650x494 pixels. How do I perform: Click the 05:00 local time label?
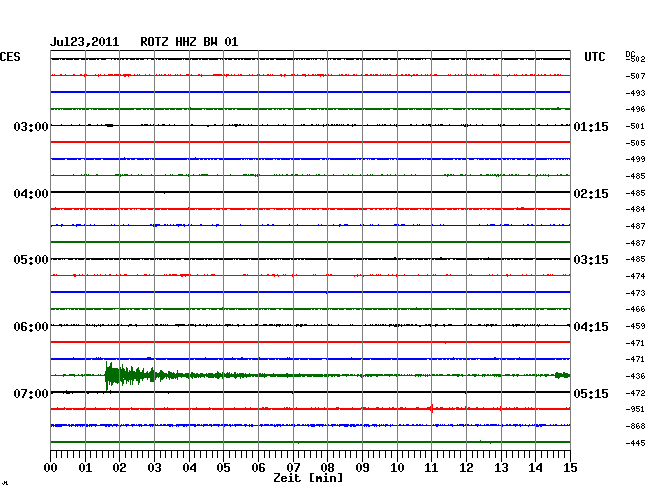tap(31, 260)
